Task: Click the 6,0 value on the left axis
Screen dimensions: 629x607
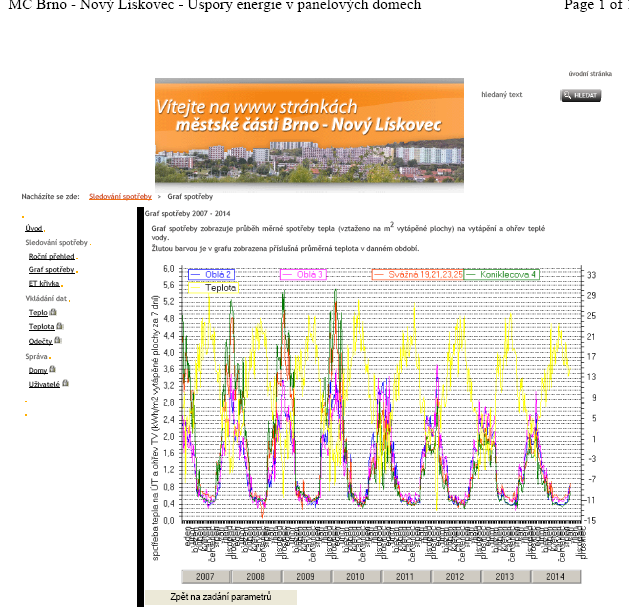Action: click(168, 268)
